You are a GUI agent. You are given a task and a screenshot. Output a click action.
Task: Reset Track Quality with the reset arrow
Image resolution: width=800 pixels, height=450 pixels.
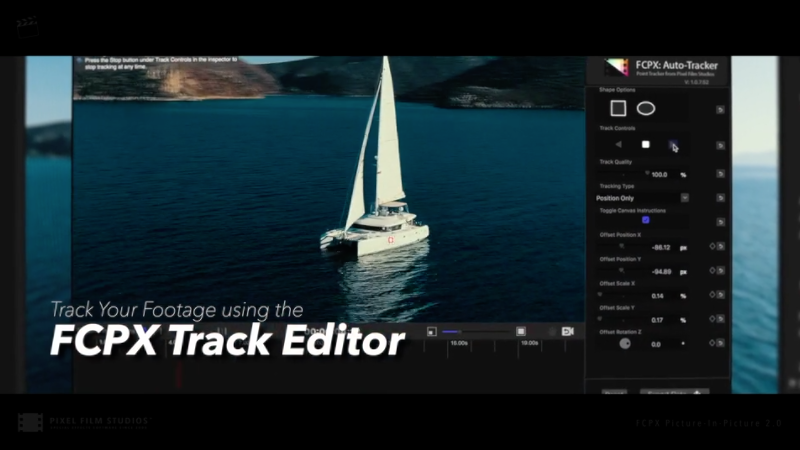[720, 174]
